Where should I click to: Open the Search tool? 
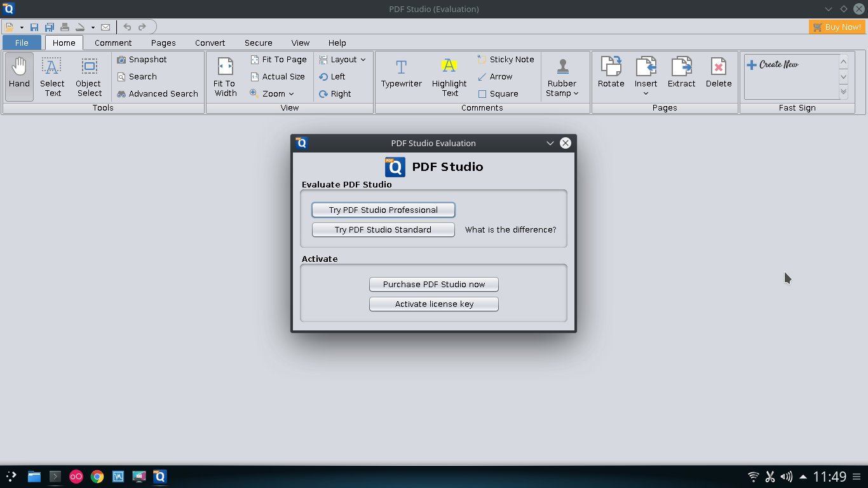(137, 76)
